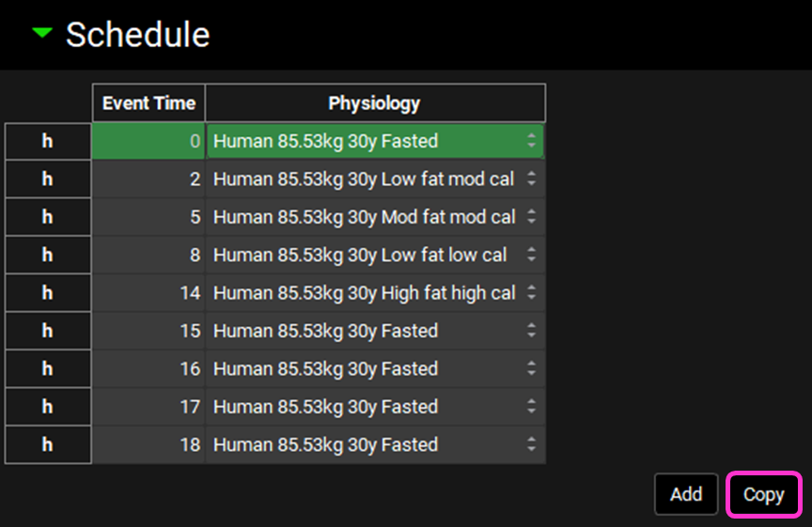Select the row header for event time 16

tap(48, 369)
